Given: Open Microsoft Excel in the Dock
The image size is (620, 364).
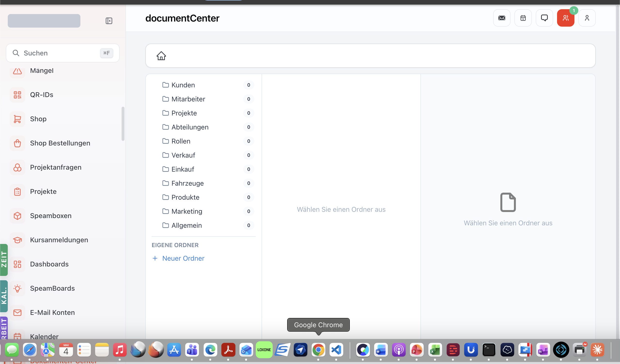Looking at the screenshot, I should [435, 350].
